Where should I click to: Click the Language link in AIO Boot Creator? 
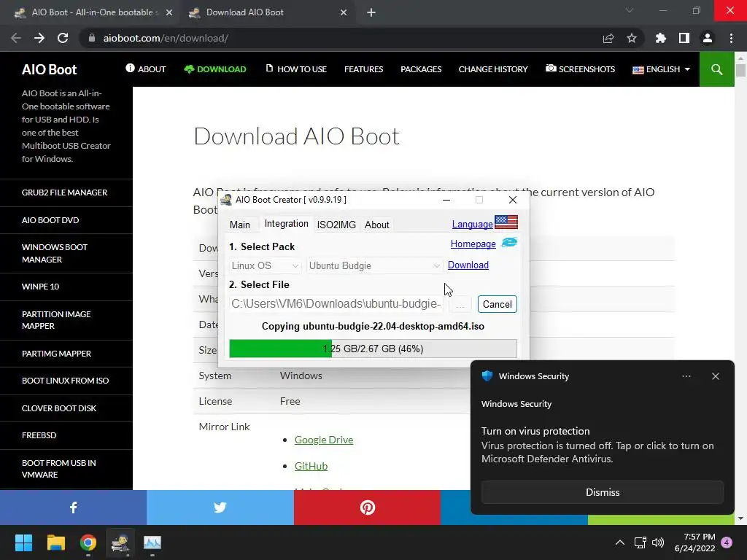[x=472, y=224]
